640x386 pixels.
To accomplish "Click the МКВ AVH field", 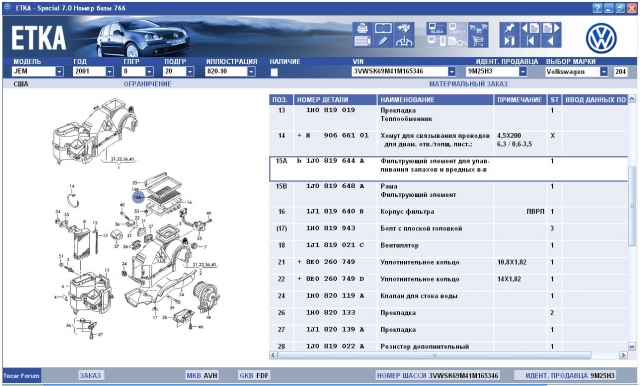I will point(202,375).
